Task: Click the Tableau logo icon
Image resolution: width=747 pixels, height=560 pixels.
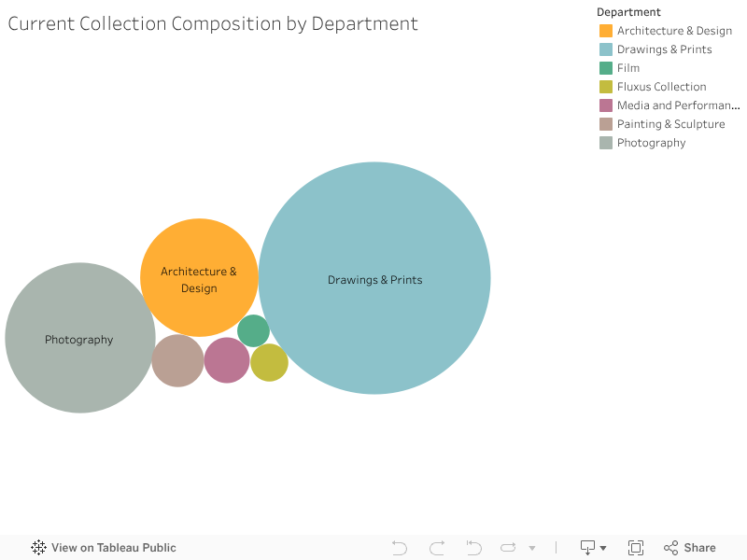Action: (38, 548)
